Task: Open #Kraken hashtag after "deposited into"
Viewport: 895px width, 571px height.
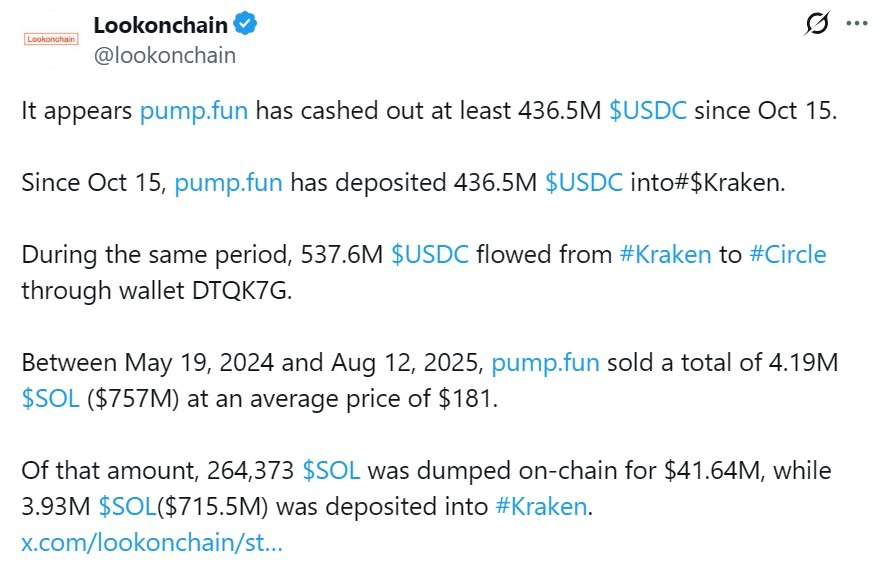Action: click(x=541, y=506)
